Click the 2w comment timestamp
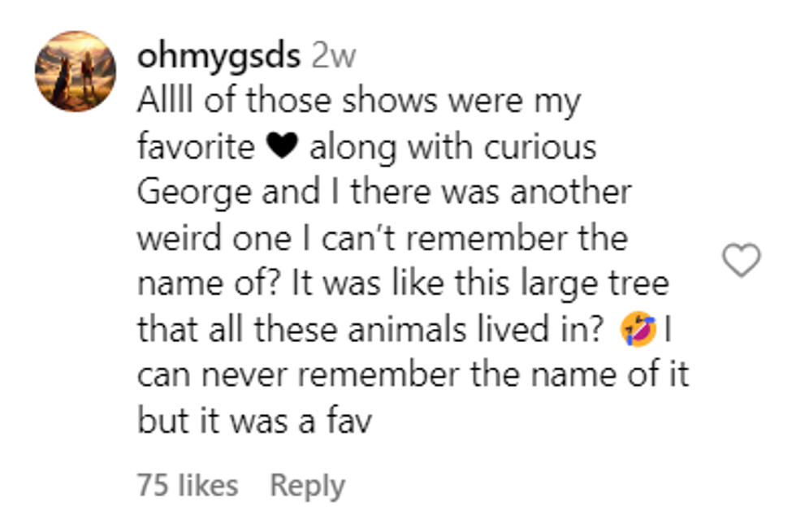 (333, 56)
